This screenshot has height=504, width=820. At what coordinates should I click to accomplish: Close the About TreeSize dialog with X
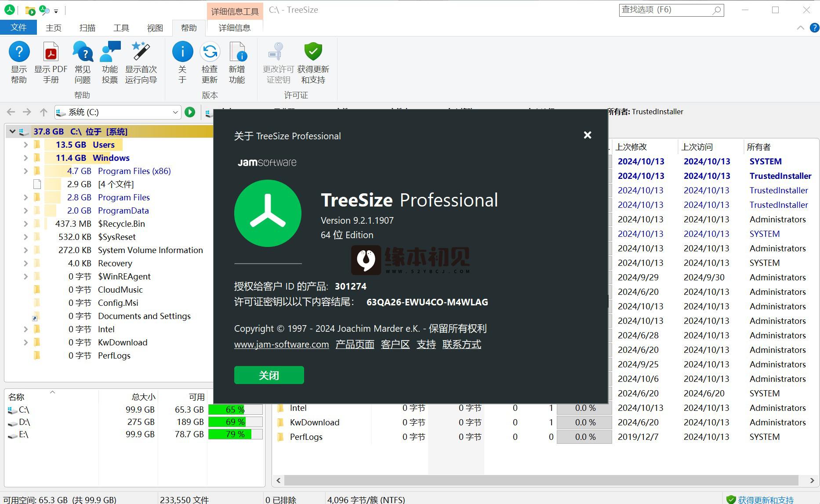point(588,135)
